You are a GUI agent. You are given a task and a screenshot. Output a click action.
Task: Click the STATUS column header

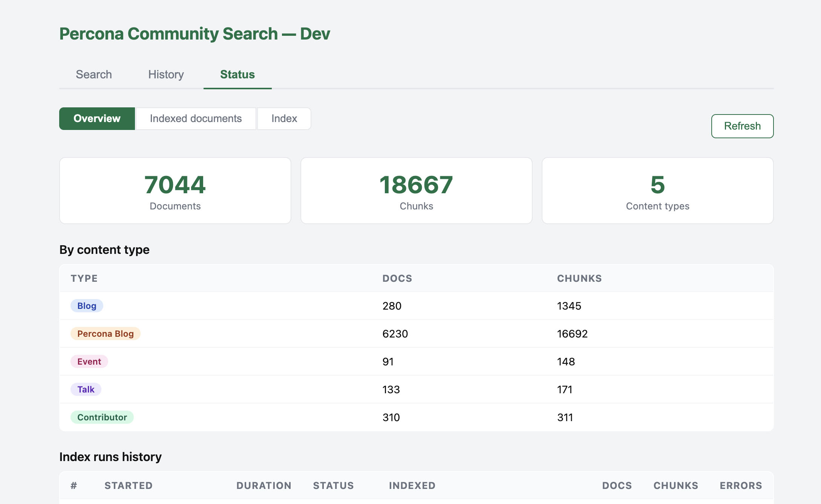334,486
